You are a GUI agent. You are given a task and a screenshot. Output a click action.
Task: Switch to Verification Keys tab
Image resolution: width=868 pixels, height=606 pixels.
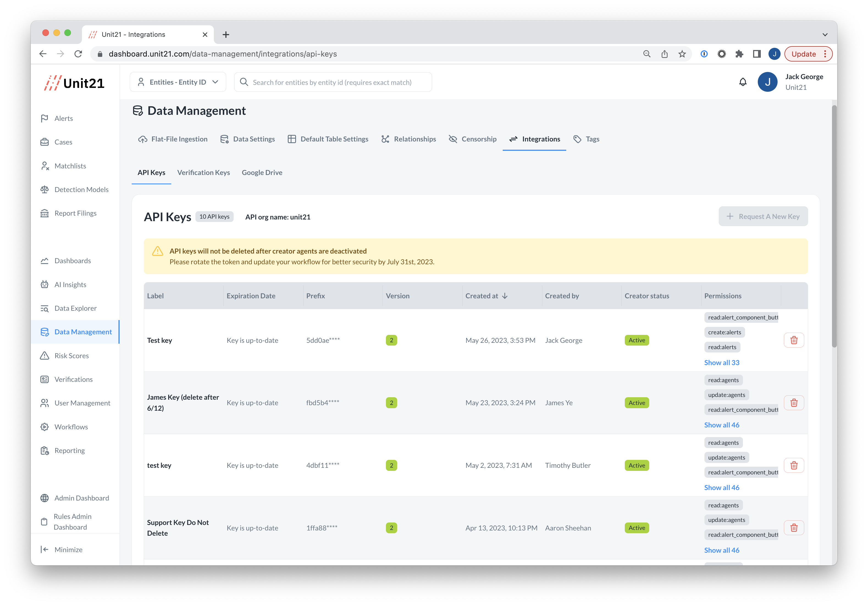[x=203, y=172]
